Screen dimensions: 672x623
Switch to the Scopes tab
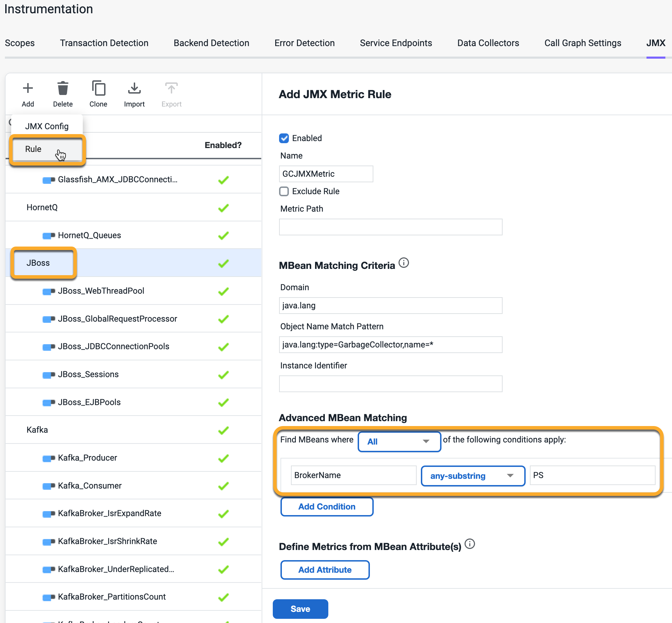20,43
